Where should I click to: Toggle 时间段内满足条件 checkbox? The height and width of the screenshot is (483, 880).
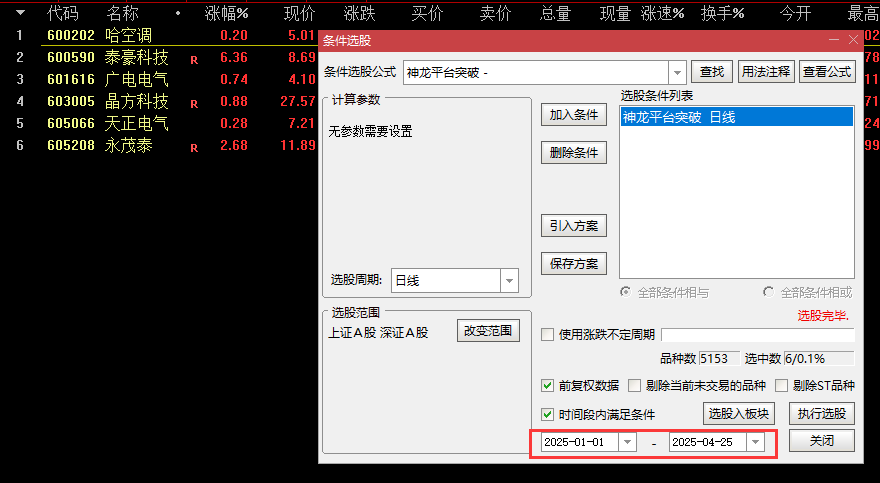click(547, 415)
